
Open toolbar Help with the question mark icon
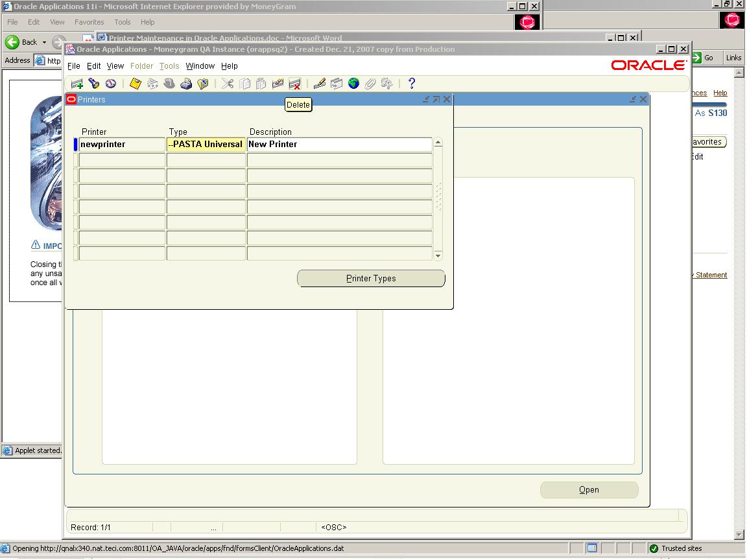click(410, 84)
